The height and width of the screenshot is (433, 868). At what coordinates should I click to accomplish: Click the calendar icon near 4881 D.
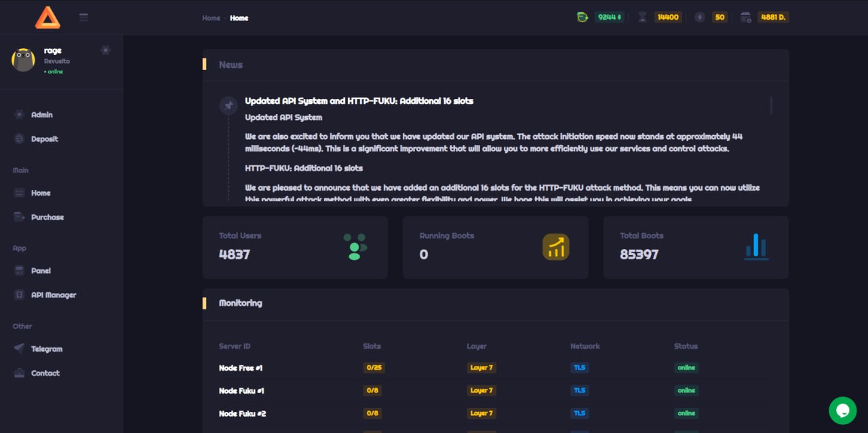746,18
